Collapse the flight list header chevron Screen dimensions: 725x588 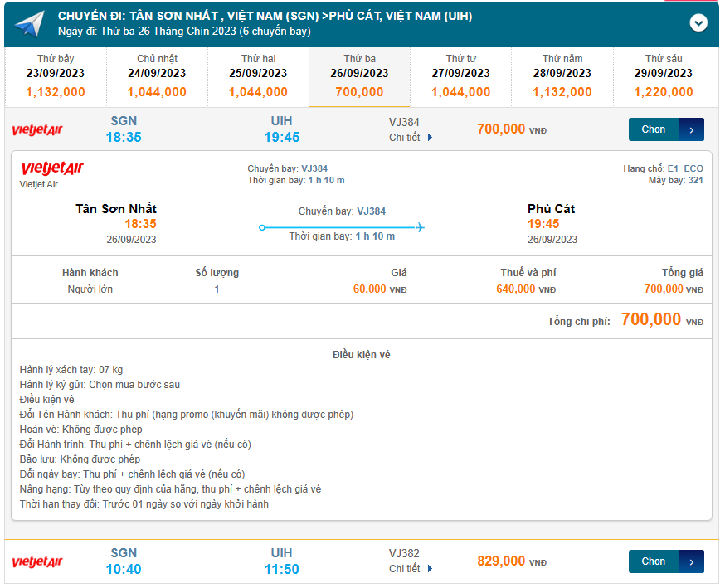(698, 23)
